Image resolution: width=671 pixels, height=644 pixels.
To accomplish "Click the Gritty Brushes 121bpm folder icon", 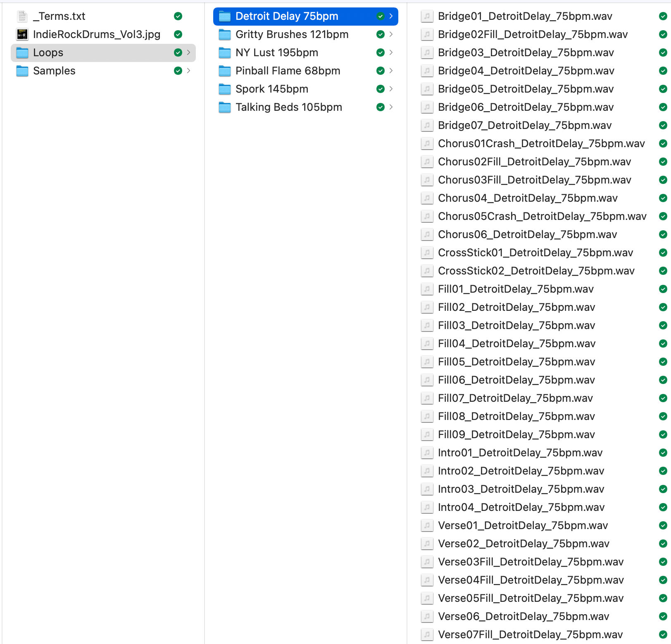I will tap(225, 34).
